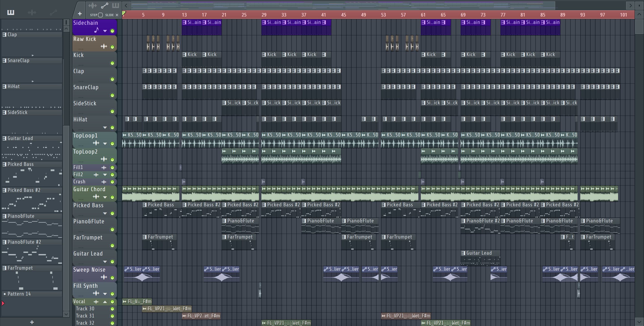Mute the Kick track
The height and width of the screenshot is (326, 644).
pos(112,63)
